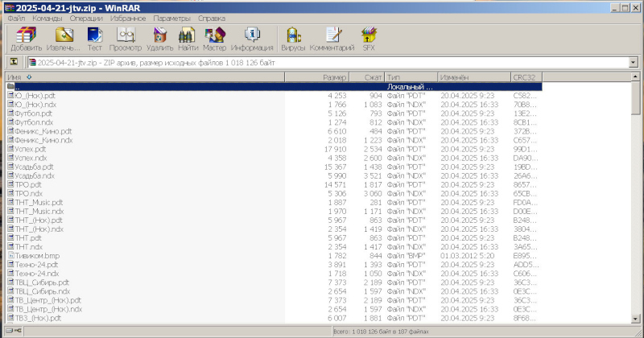Open the Избранное menu
The height and width of the screenshot is (338, 644).
[x=129, y=17]
